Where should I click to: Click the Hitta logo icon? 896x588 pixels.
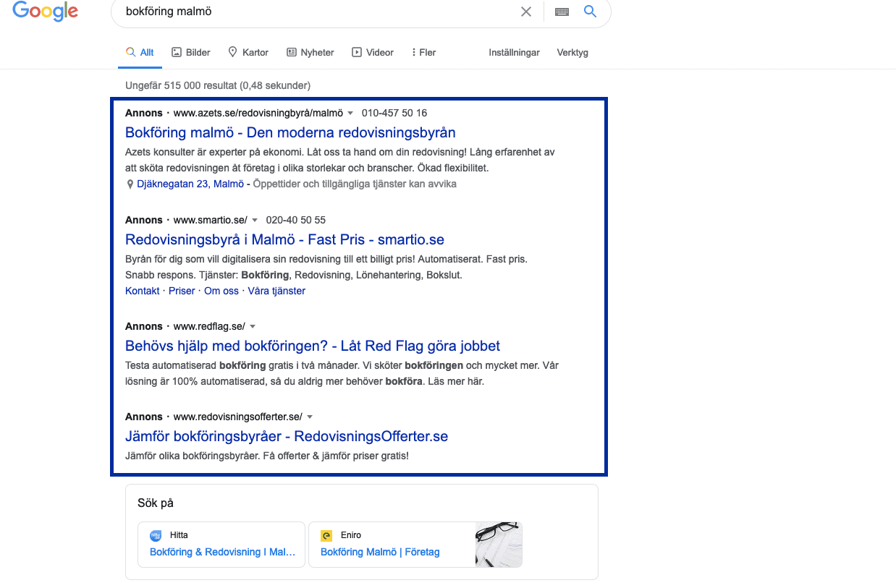[156, 535]
